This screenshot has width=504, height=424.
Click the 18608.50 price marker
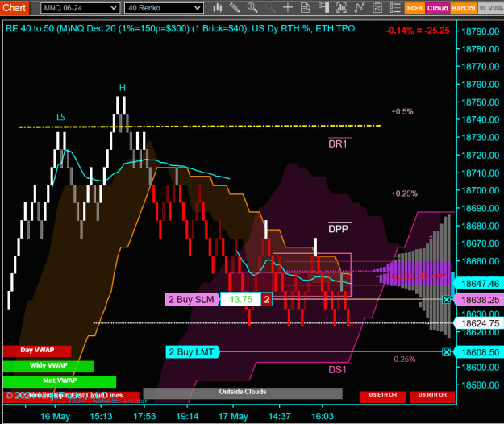[x=479, y=352]
